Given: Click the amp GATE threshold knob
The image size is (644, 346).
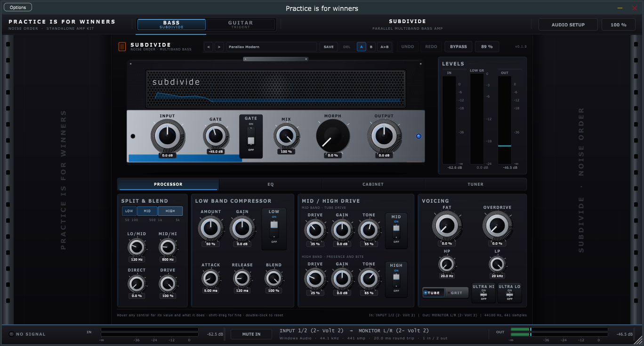Looking at the screenshot, I should pos(216,136).
